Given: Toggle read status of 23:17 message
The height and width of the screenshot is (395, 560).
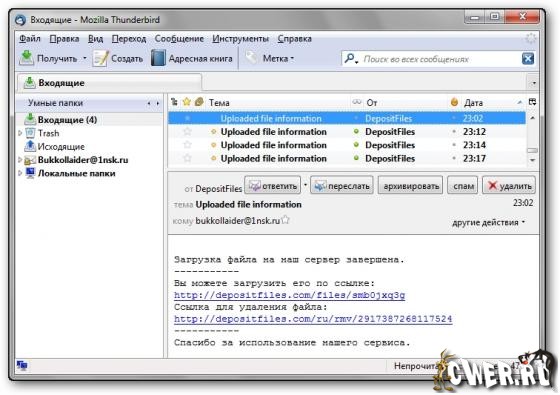Looking at the screenshot, I should coord(356,158).
